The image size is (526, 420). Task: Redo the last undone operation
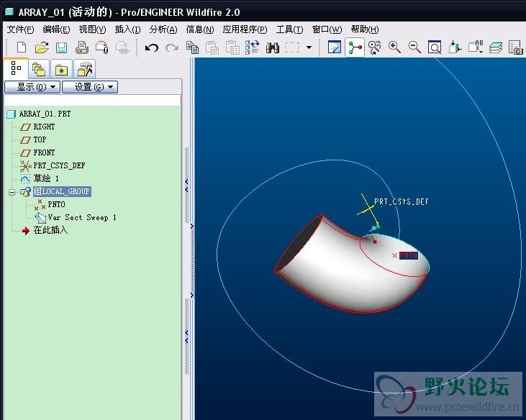pyautogui.click(x=172, y=48)
